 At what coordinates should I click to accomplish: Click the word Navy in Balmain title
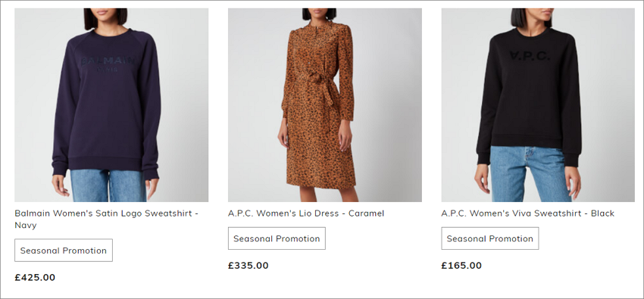[26, 225]
